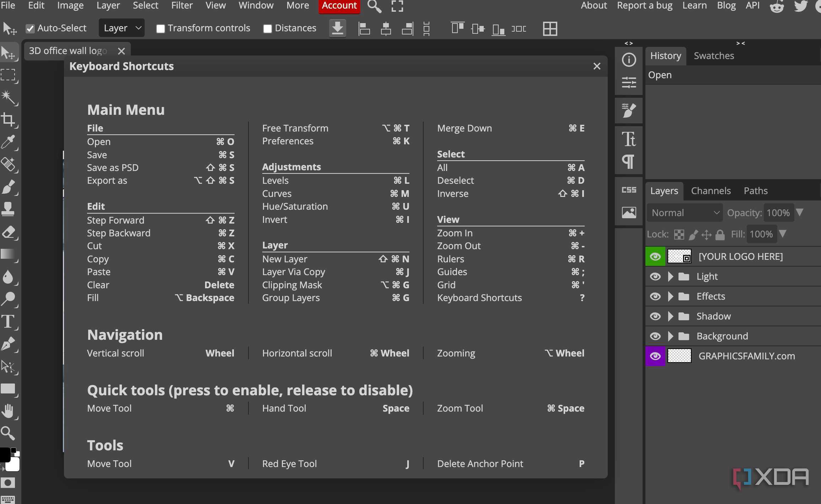
Task: Expand the Shadow folder
Action: [670, 316]
